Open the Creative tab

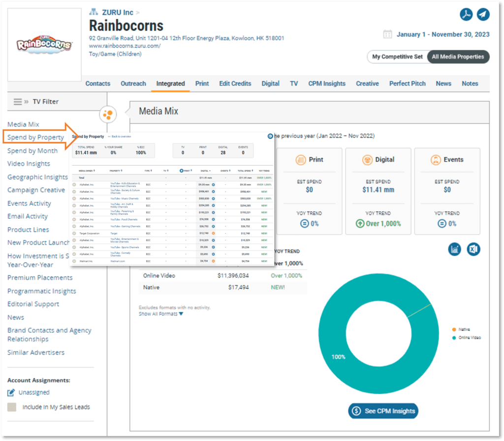coord(367,84)
